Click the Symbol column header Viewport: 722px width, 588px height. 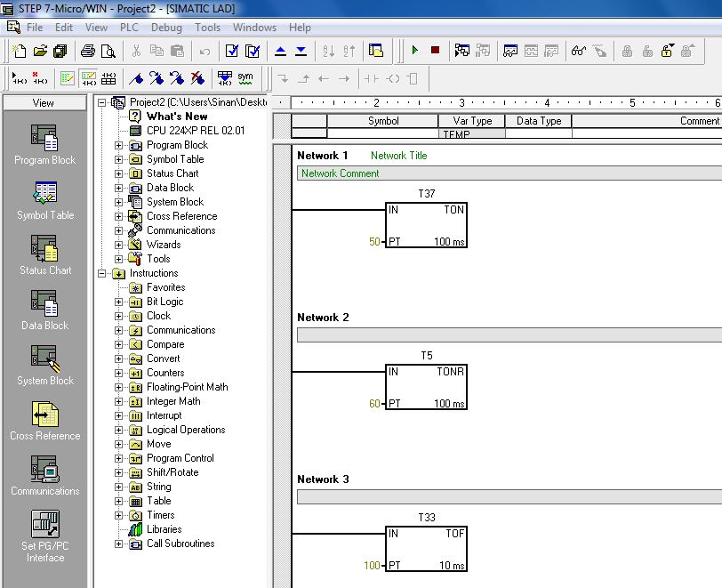pyautogui.click(x=382, y=121)
